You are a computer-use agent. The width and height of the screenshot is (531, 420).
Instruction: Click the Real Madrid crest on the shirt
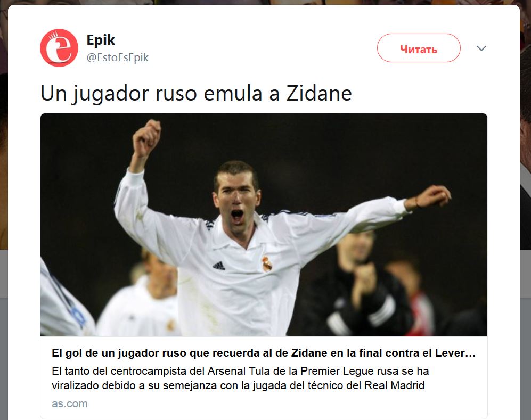[267, 264]
